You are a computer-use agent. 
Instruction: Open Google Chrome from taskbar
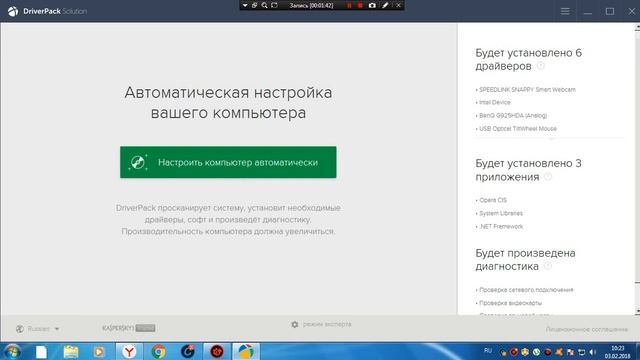[x=158, y=351]
